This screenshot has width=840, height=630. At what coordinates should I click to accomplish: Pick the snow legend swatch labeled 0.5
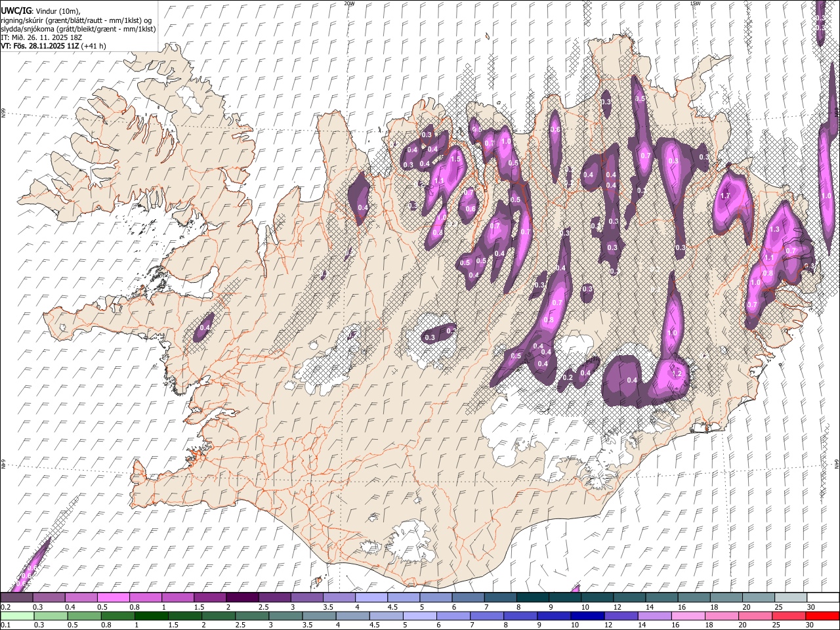113,598
